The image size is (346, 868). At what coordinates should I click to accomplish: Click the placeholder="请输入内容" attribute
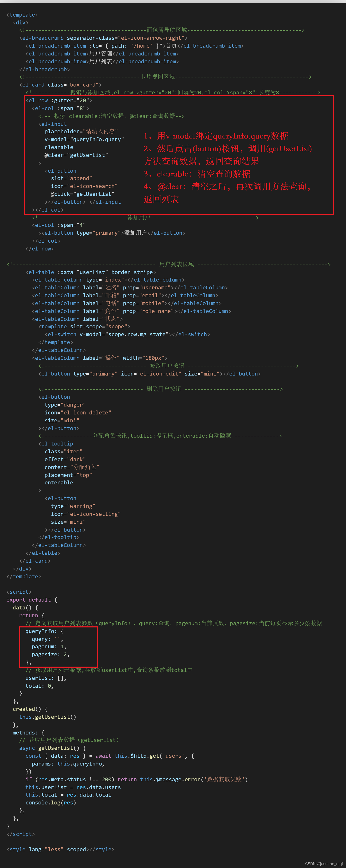[x=81, y=132]
